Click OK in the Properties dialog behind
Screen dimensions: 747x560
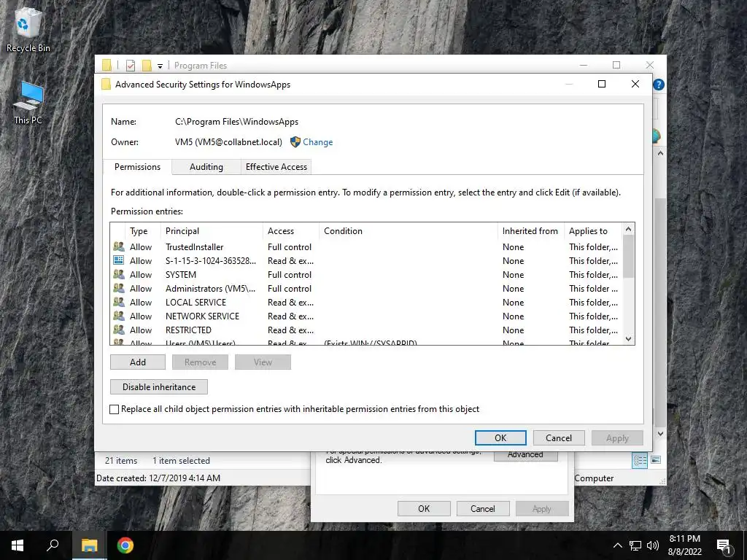[x=424, y=508]
